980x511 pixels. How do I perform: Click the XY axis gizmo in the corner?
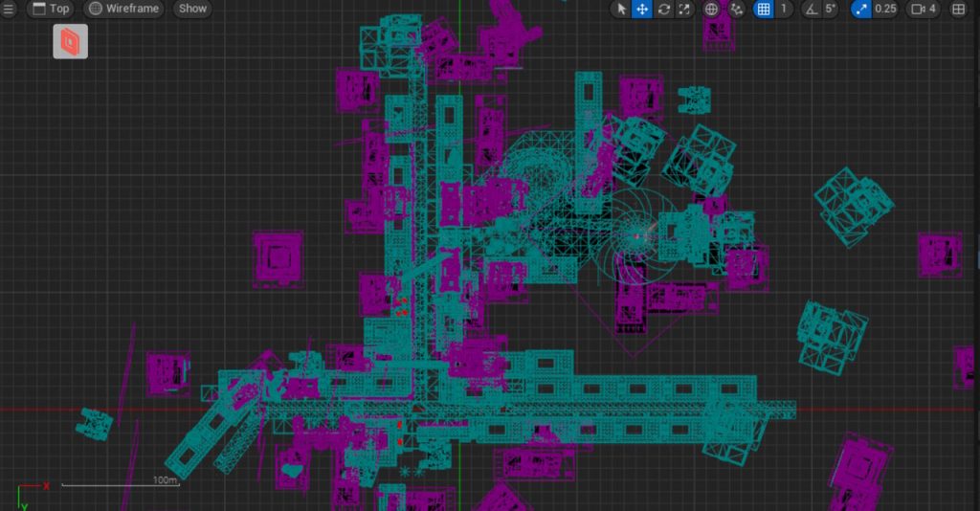[26, 492]
